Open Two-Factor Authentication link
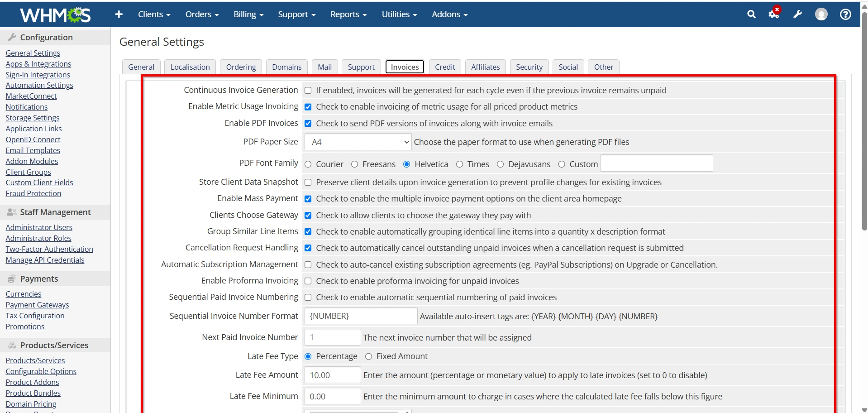 [x=49, y=249]
